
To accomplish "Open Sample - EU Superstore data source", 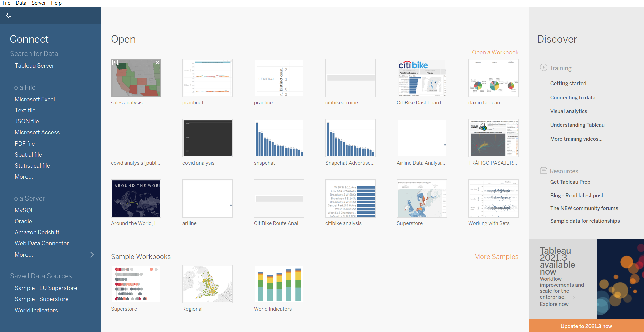I will (x=46, y=288).
